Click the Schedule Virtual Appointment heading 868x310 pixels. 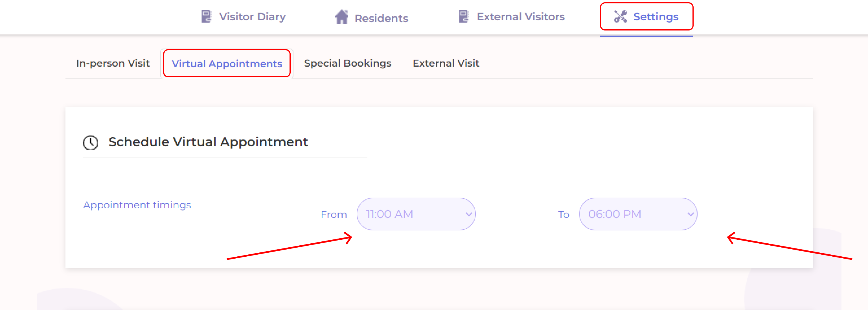(208, 142)
